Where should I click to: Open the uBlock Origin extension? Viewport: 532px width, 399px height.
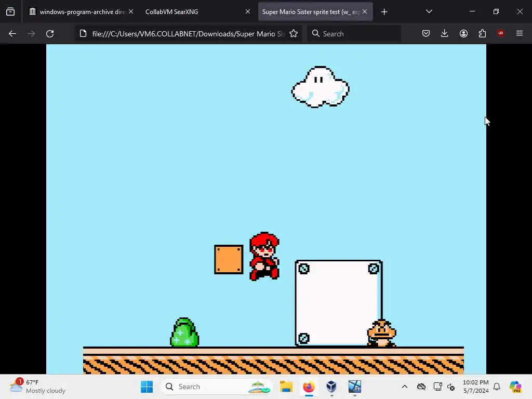500,33
